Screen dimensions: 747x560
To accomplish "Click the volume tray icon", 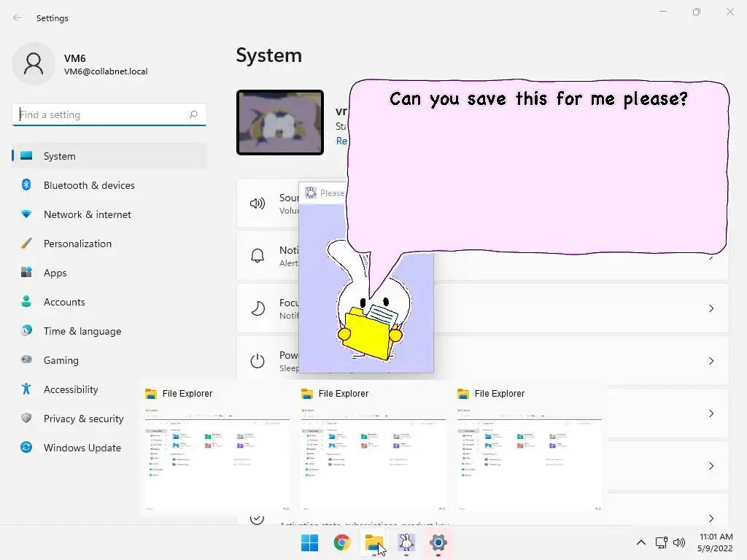I will 679,542.
